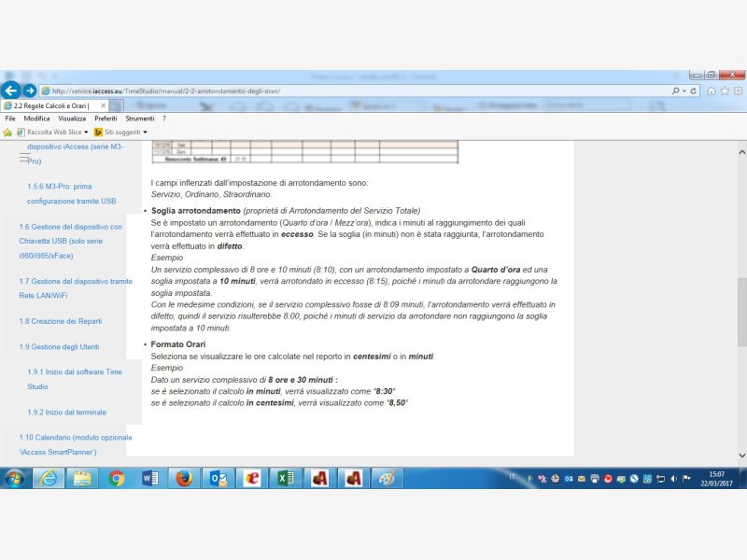Click the URL address bar field

355,91
